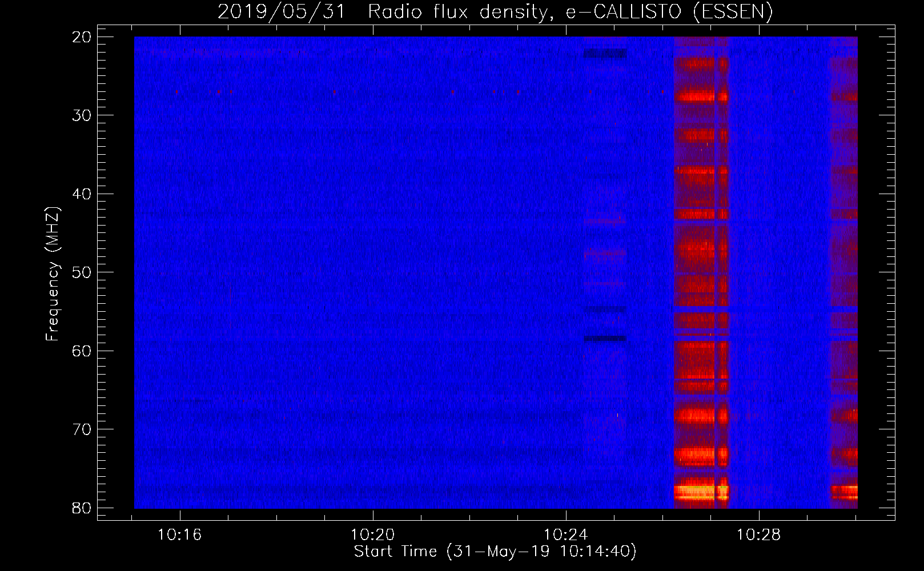This screenshot has height=571, width=924.
Task: Click the dark band near 58 MHz at 10:24
Action: click(x=605, y=339)
